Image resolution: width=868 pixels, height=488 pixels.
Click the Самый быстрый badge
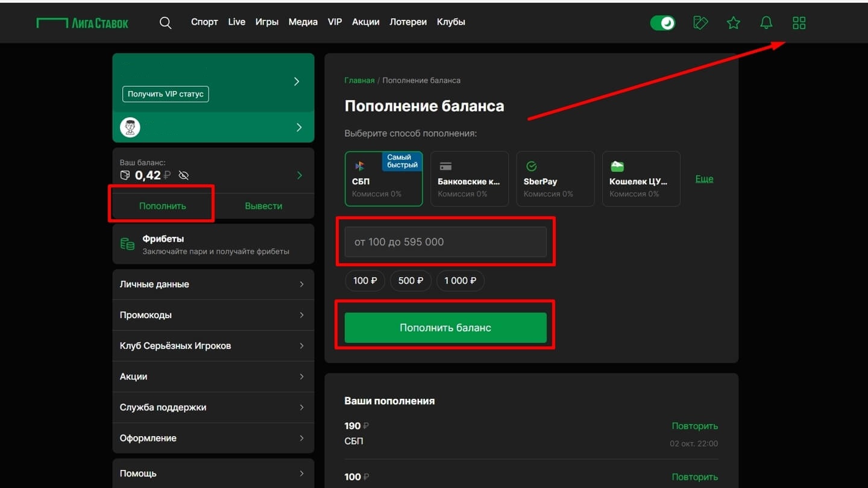403,161
